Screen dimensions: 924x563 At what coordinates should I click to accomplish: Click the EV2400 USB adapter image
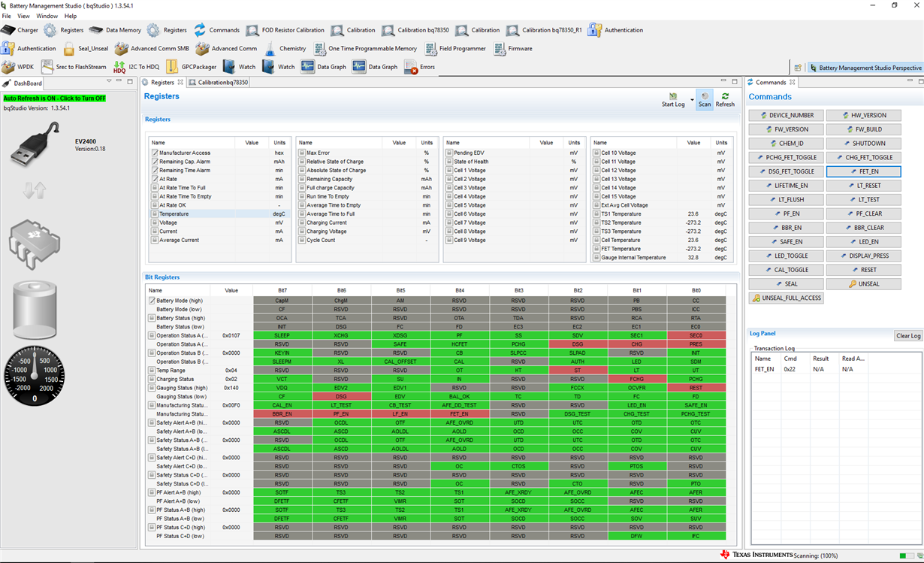pos(35,144)
